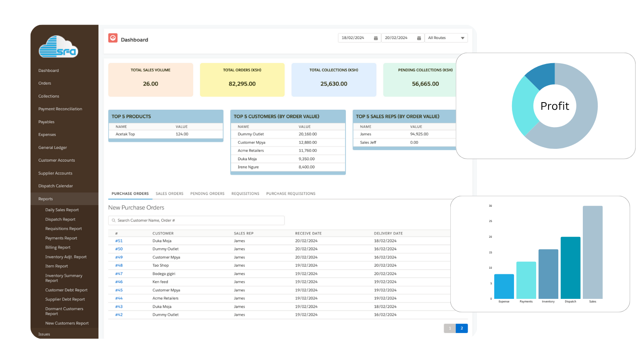
Task: Open the Customer Debt Report
Action: 66,290
